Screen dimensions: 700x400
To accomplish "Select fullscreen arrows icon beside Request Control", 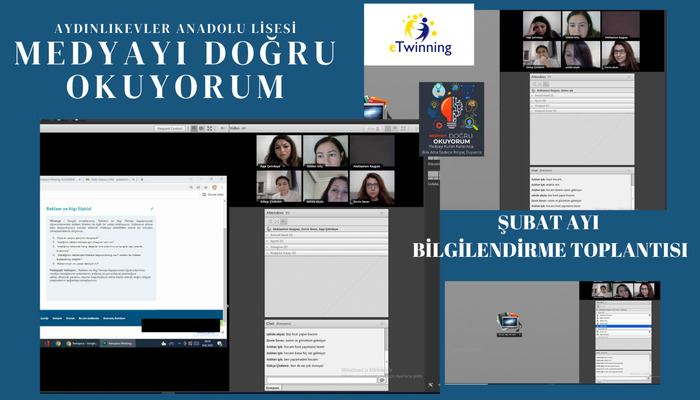I will pyautogui.click(x=209, y=129).
